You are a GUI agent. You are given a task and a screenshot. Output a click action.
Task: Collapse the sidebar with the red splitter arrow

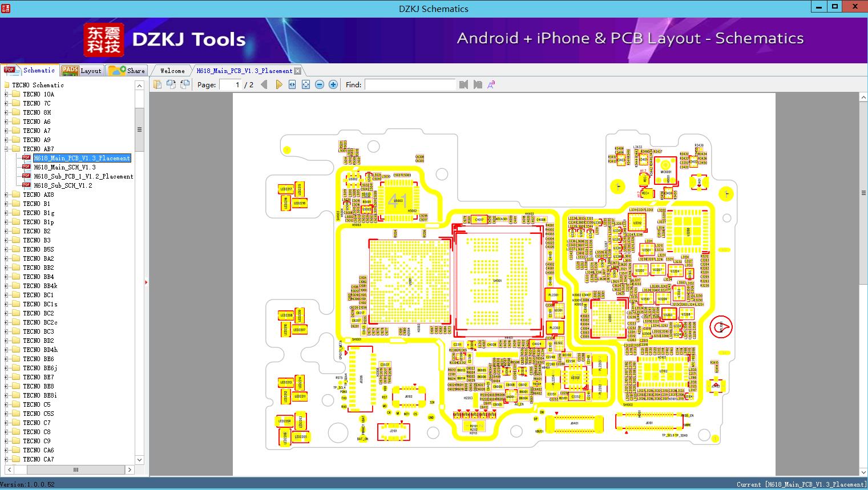[147, 282]
